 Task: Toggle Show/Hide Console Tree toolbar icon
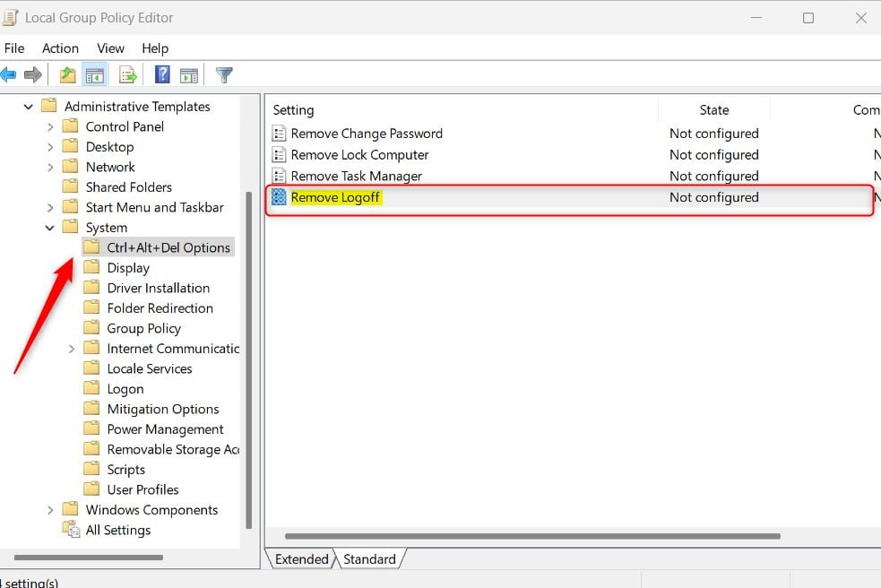tap(95, 74)
